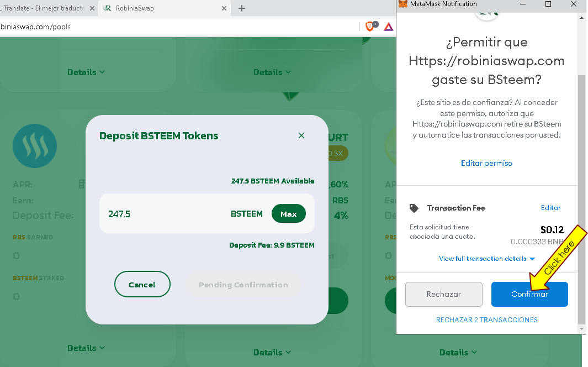This screenshot has height=367, width=588.
Task: Expand Details under the middle top pool
Action: pos(272,72)
